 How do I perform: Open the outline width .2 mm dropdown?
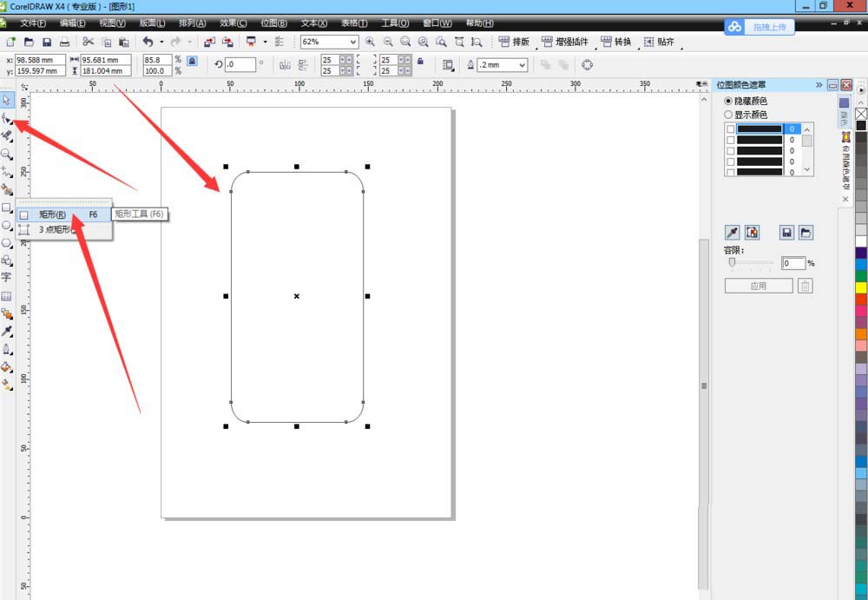[522, 65]
